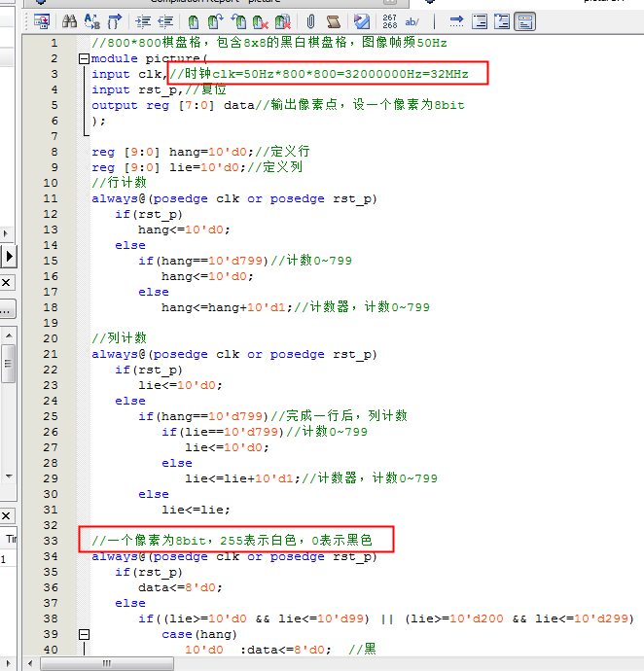Jump to the next bookmark

pos(216,21)
